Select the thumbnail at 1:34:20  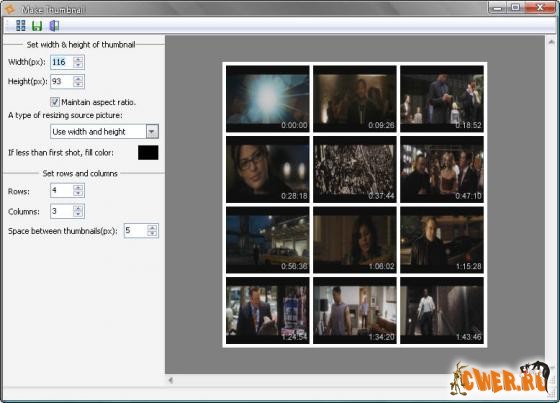355,310
